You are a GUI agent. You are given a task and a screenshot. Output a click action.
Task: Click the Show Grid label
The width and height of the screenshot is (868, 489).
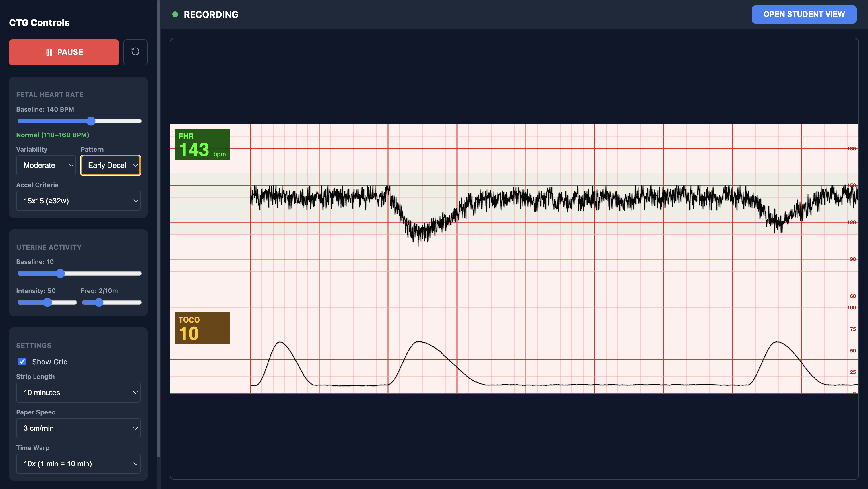coord(50,362)
